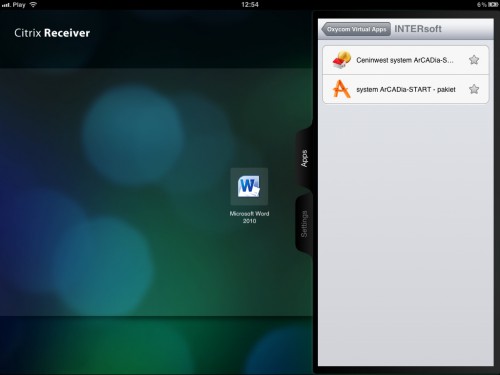The image size is (500, 375).
Task: Click the Ceninwest system app icon
Action: point(342,60)
